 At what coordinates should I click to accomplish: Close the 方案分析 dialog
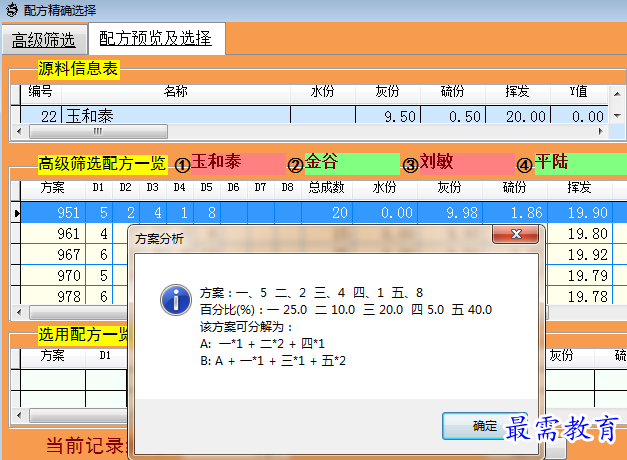click(x=516, y=234)
